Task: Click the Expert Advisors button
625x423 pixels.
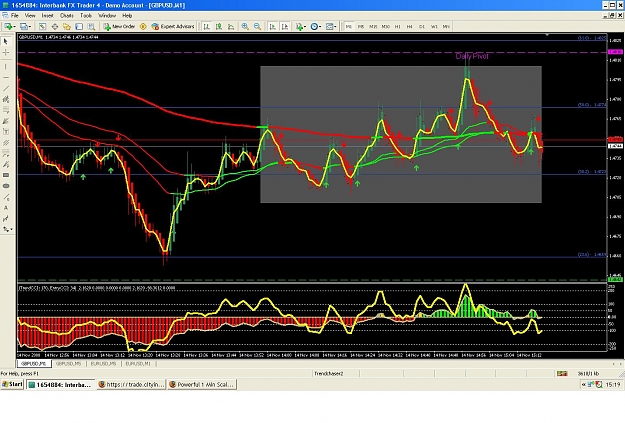Action: (173, 26)
